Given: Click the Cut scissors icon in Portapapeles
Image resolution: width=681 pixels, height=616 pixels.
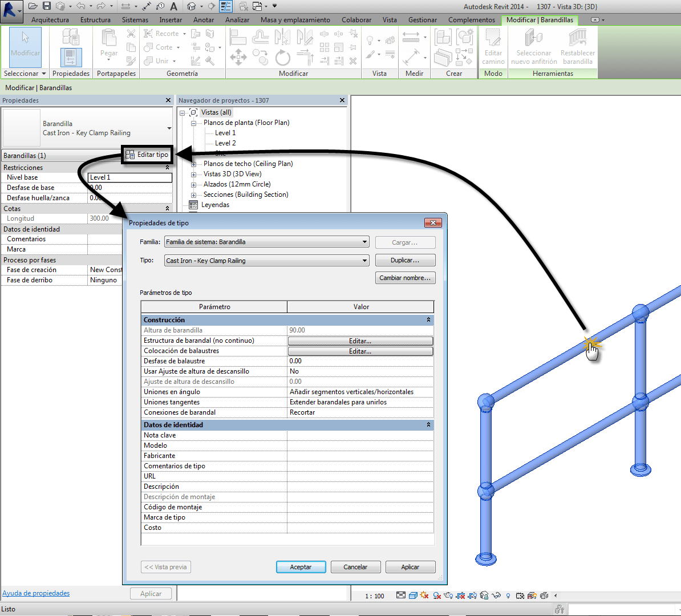Looking at the screenshot, I should tap(131, 34).
